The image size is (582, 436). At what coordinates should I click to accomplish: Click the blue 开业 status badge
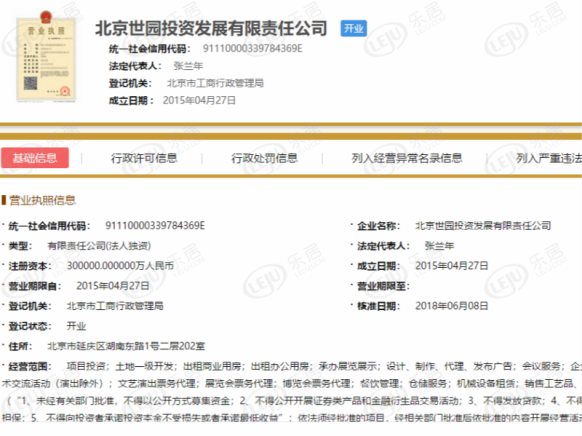353,29
